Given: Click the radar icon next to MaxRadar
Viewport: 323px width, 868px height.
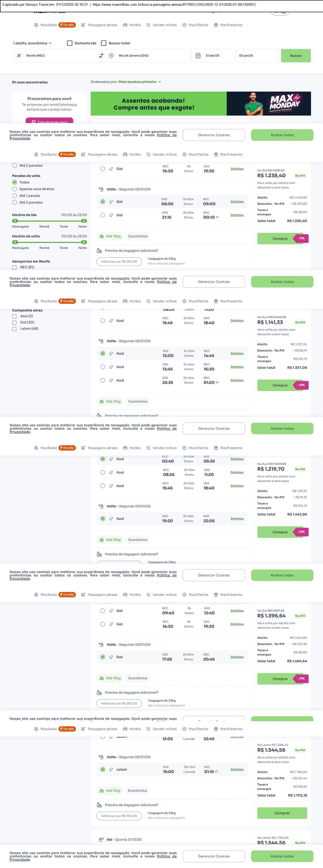Looking at the screenshot, I should coord(36,25).
